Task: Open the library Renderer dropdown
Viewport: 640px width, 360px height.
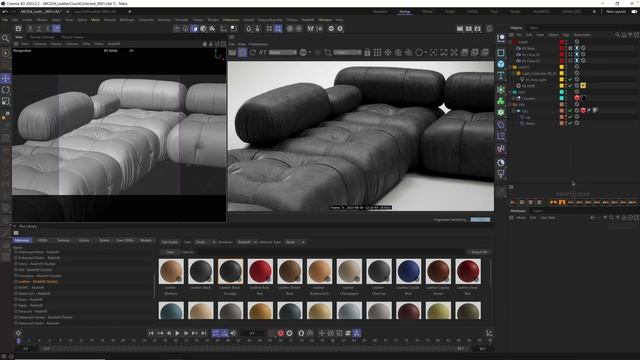Action: tap(247, 242)
